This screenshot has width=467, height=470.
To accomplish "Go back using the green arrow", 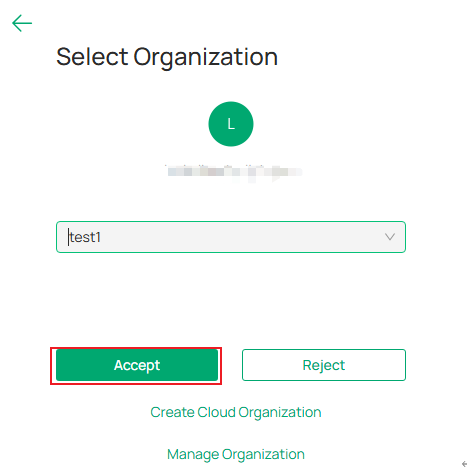I will pos(22,23).
